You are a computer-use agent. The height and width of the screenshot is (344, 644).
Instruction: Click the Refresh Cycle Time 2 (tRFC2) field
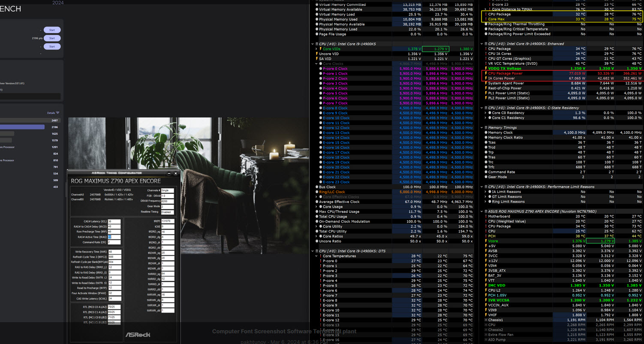pyautogui.click(x=114, y=257)
